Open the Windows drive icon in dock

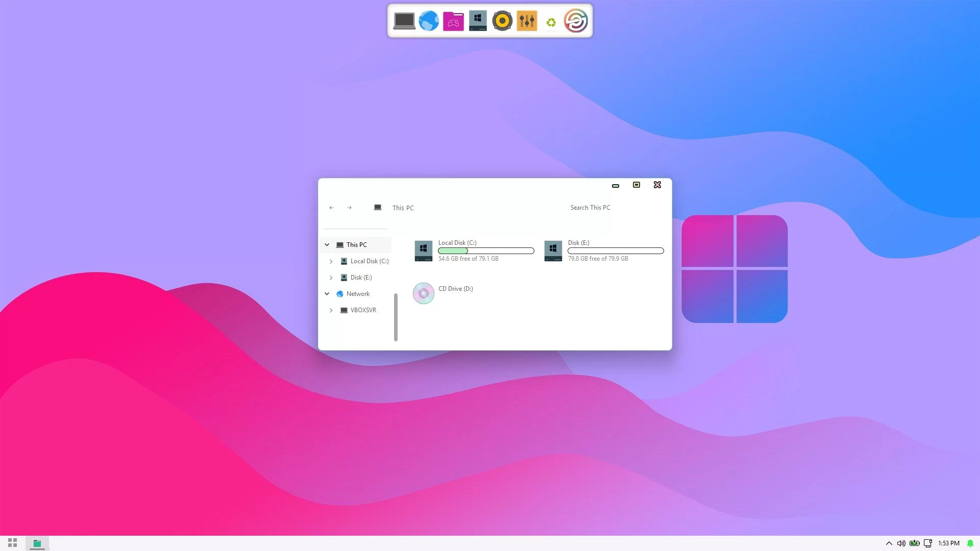[x=478, y=21]
